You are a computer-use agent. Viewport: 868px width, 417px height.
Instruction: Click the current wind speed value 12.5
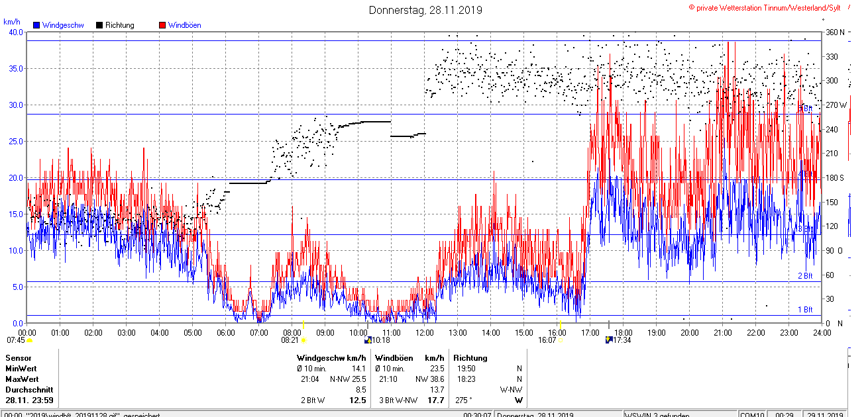coord(358,400)
